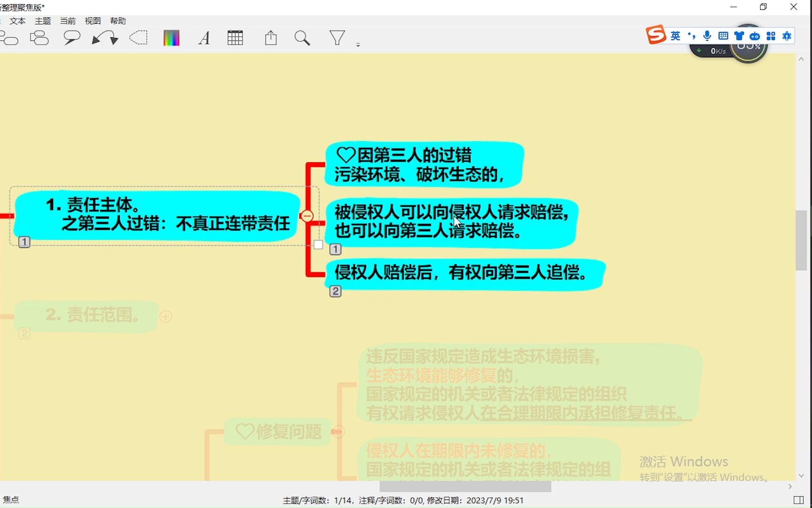This screenshot has width=812, height=508.
Task: Switch Sogou input language 英 mode
Action: tap(676, 36)
